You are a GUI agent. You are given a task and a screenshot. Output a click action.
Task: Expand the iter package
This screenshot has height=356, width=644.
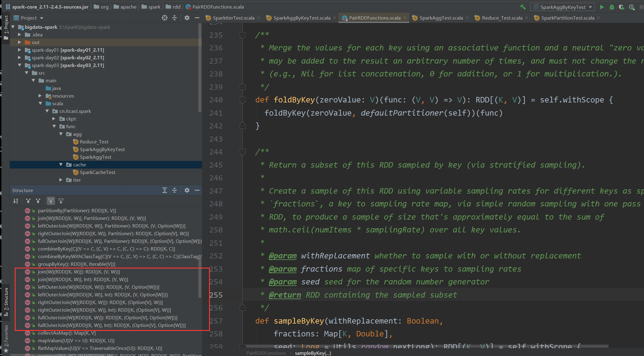click(61, 180)
